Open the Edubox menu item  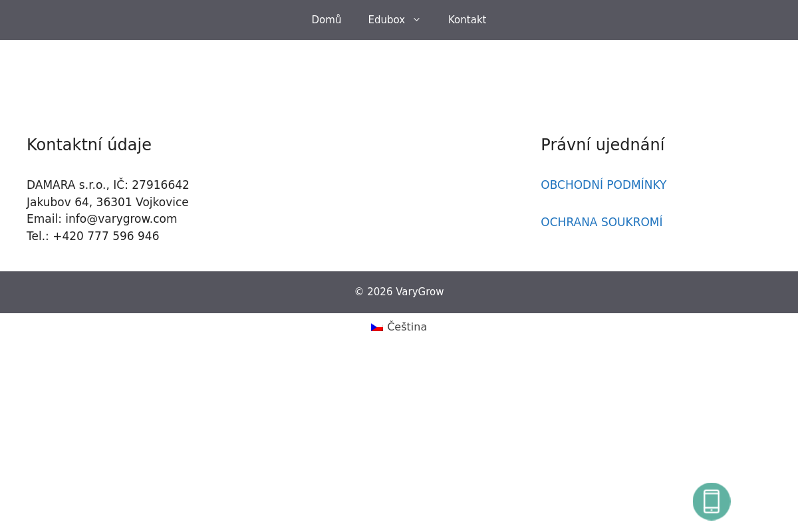[386, 20]
